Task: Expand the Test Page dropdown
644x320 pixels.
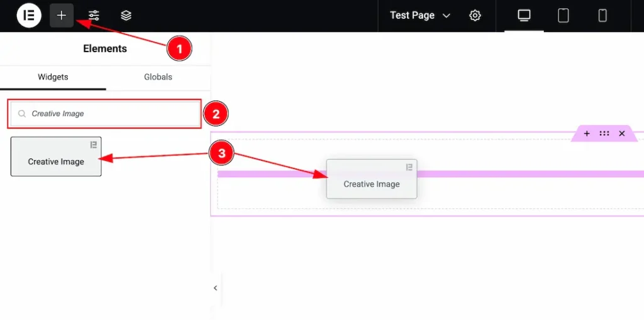Action: (x=419, y=16)
